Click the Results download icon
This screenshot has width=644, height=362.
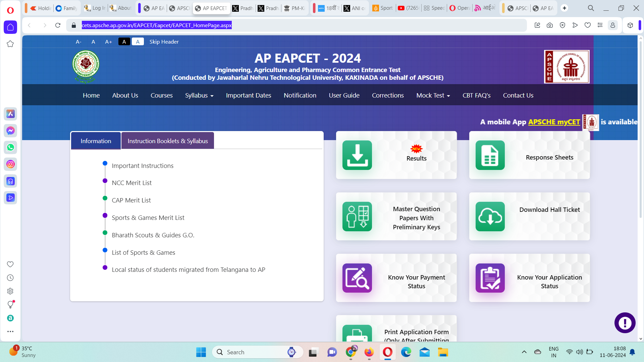pos(357,155)
